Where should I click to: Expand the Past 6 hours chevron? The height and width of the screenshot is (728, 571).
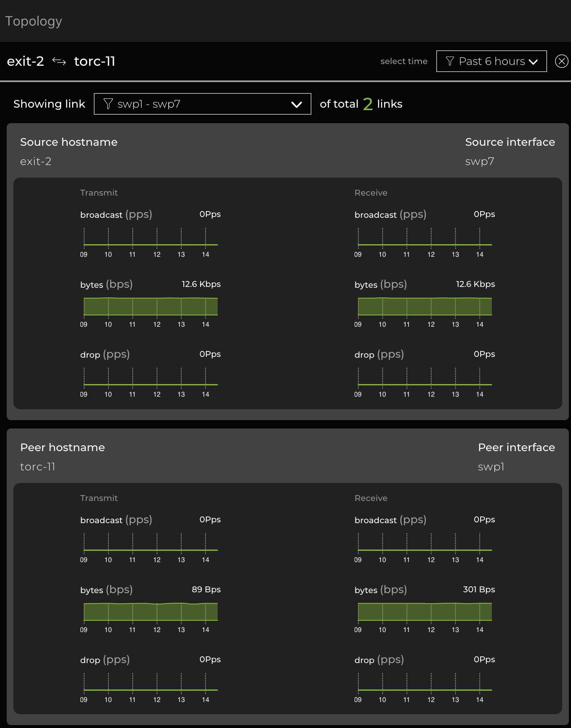coord(533,62)
